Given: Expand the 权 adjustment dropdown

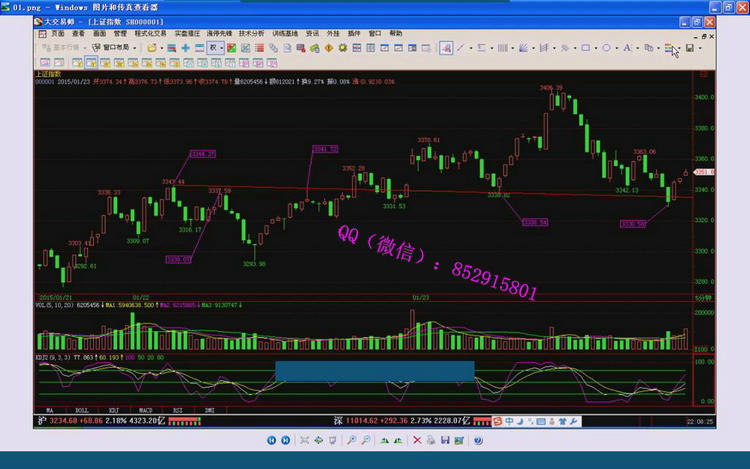Looking at the screenshot, I should pos(223,47).
